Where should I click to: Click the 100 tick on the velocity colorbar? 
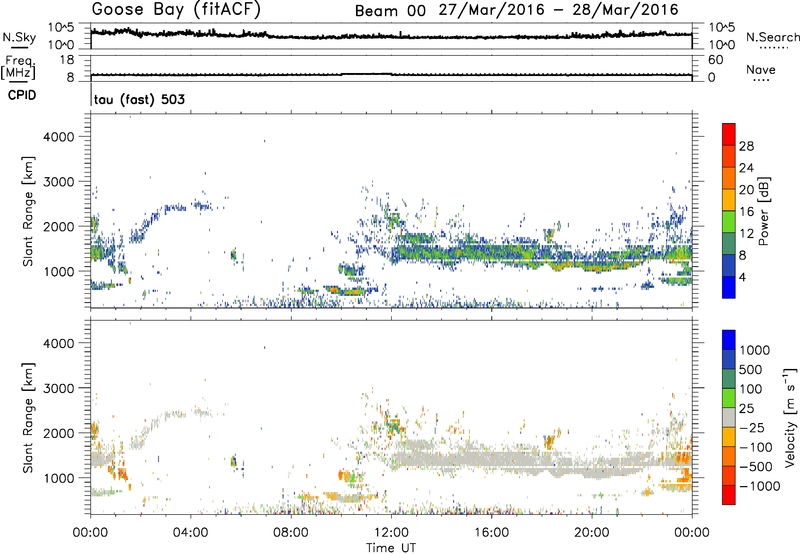coord(751,389)
